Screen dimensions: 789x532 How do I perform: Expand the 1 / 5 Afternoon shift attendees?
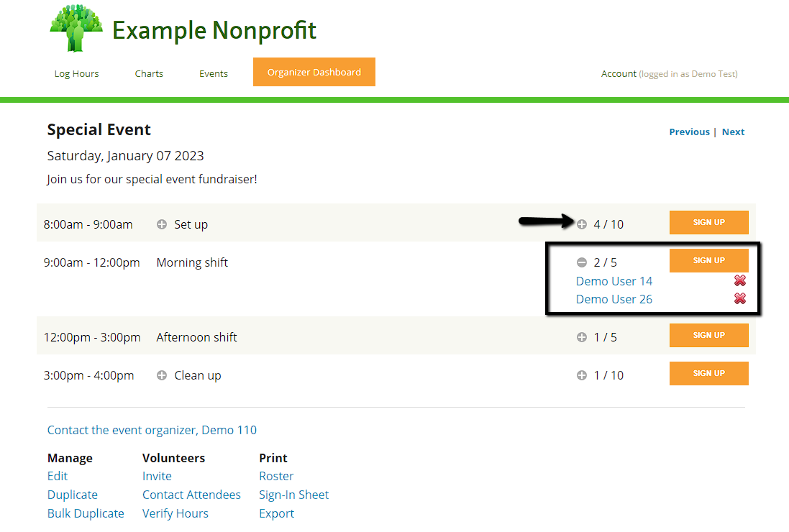tap(582, 337)
